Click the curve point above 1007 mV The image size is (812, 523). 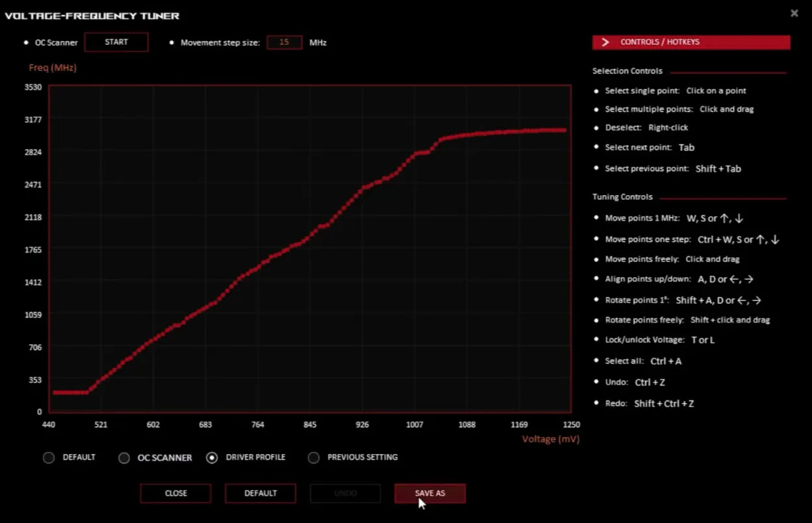[415, 154]
